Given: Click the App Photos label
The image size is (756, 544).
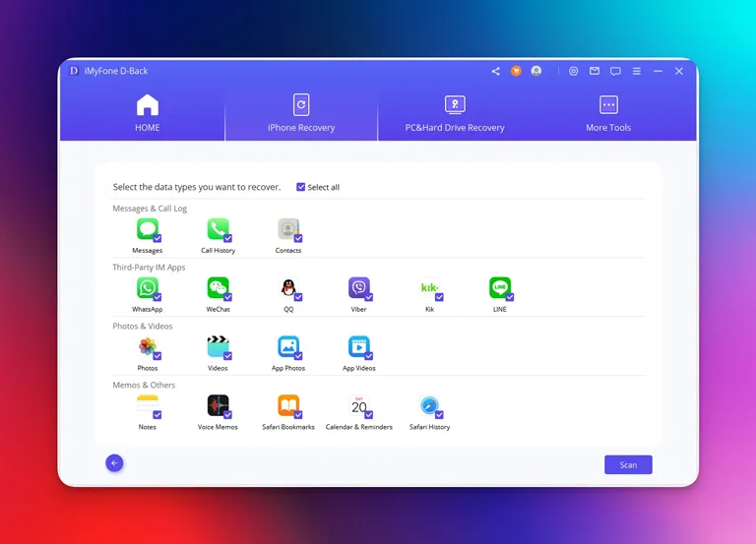Looking at the screenshot, I should [288, 368].
